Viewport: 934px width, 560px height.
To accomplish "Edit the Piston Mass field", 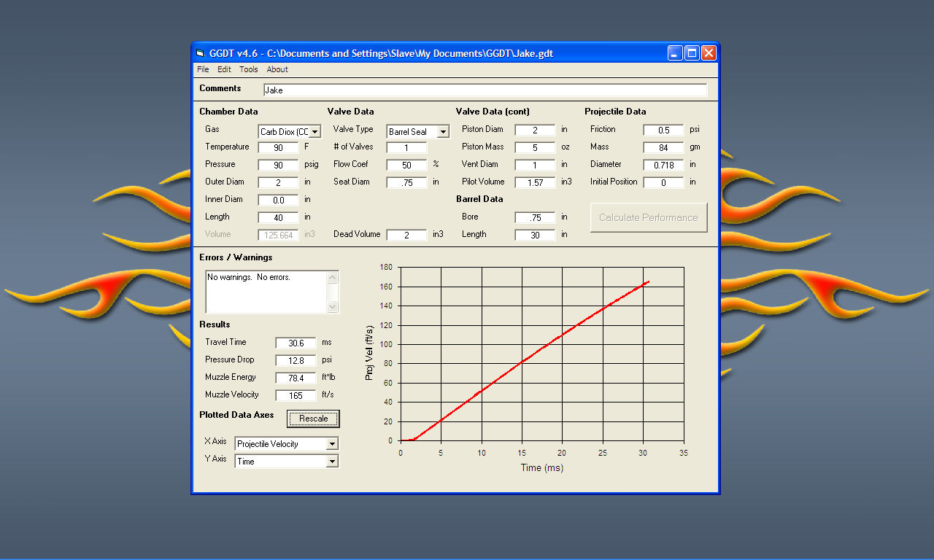I will (x=535, y=147).
